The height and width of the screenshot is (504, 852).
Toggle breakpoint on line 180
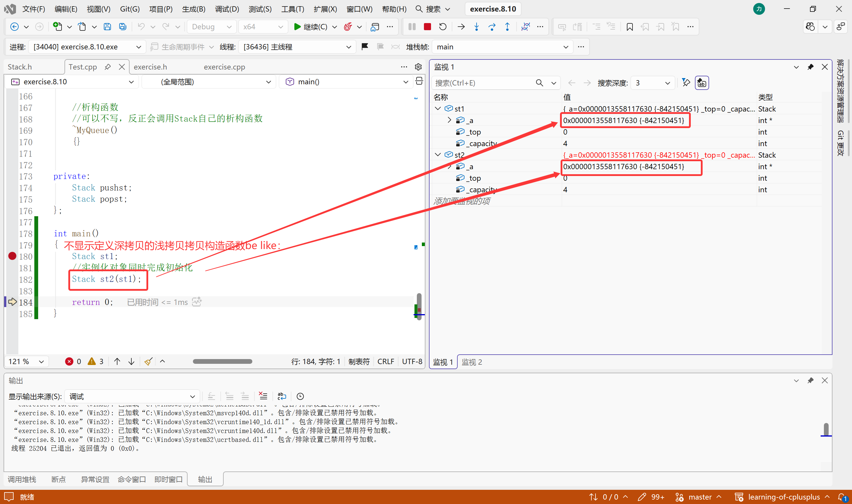click(12, 256)
